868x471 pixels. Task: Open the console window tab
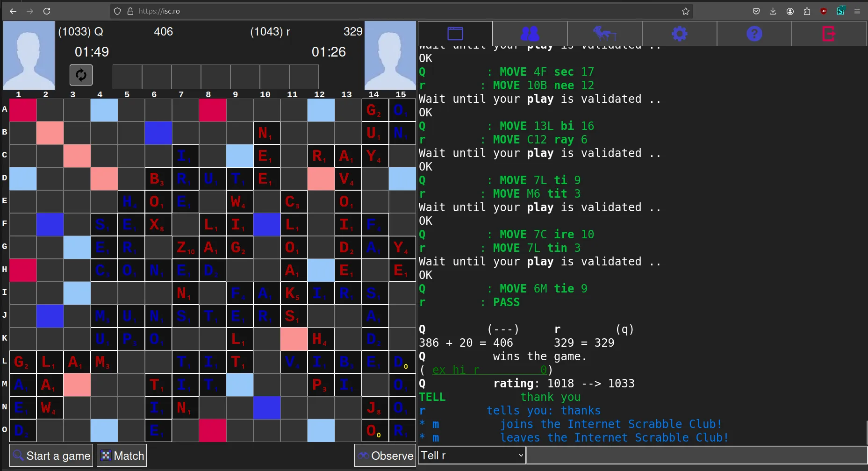tap(455, 34)
